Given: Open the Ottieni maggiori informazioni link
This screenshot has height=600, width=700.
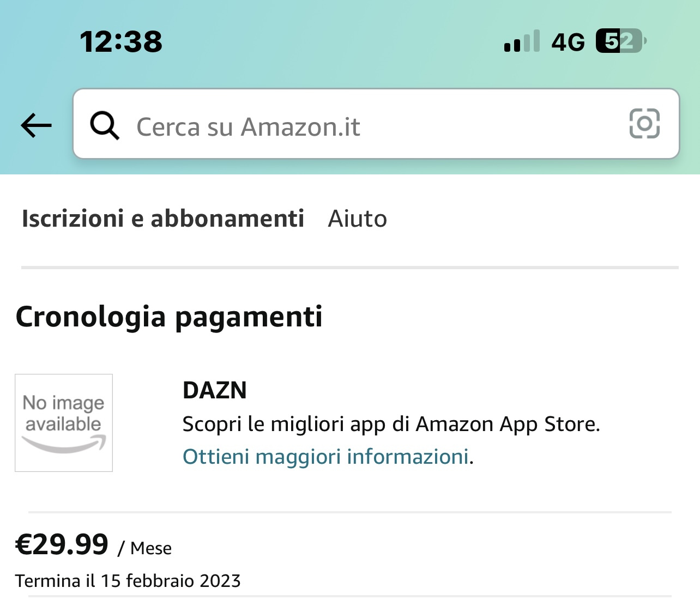Looking at the screenshot, I should [326, 457].
